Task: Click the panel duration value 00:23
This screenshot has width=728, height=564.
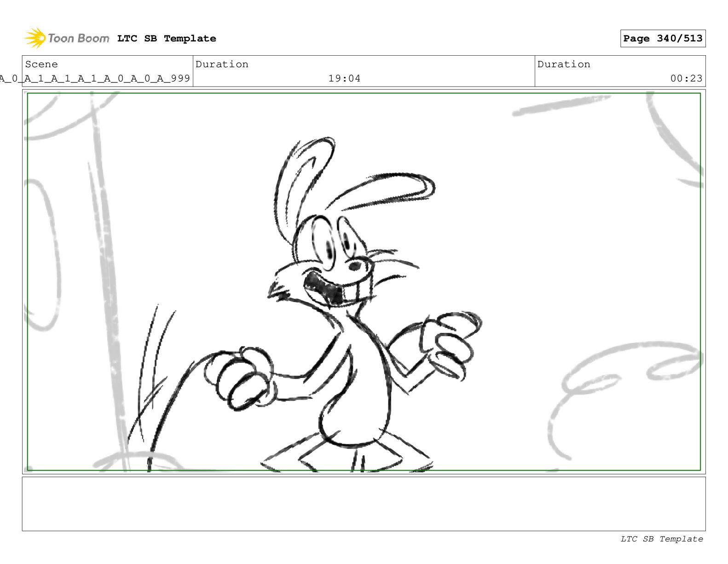Action: [686, 79]
